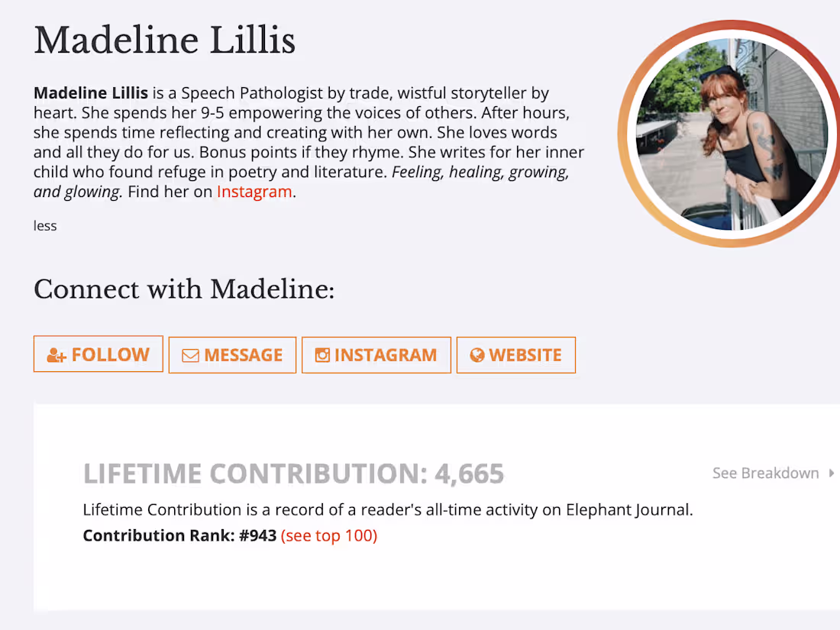
Task: Click the envelope icon on Message button
Action: pyautogui.click(x=190, y=354)
